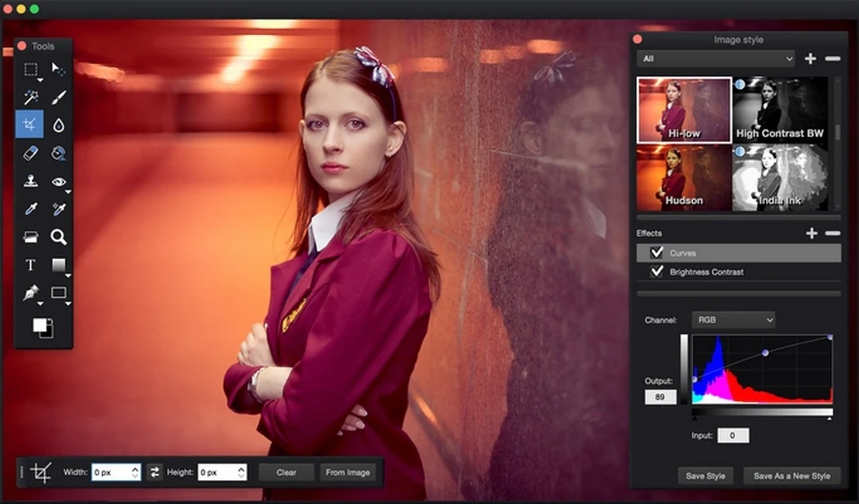The height and width of the screenshot is (504, 859).
Task: Select the Rectangle shape tool
Action: pos(59,293)
